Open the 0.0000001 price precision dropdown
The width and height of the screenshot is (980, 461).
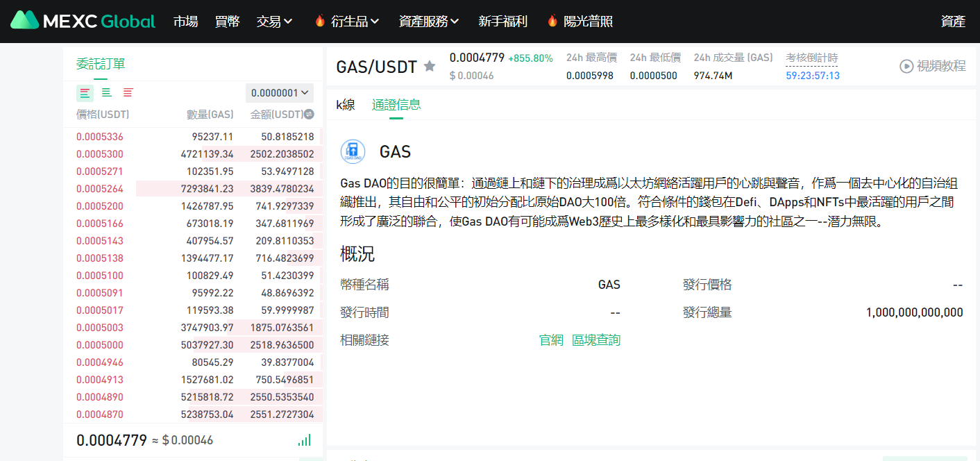(280, 93)
